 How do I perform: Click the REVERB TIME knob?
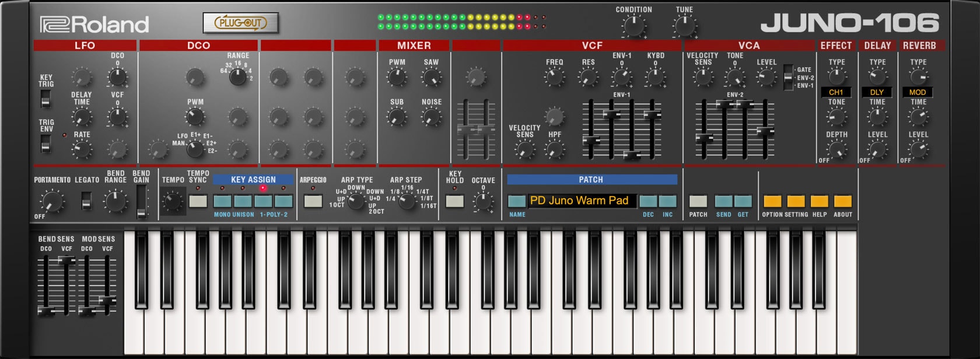[x=918, y=117]
